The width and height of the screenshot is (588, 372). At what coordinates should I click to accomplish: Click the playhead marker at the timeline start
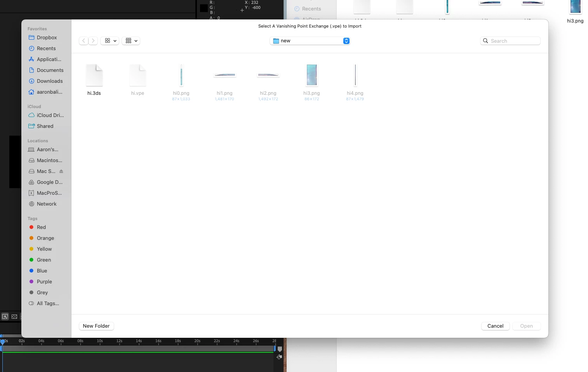(x=2, y=342)
